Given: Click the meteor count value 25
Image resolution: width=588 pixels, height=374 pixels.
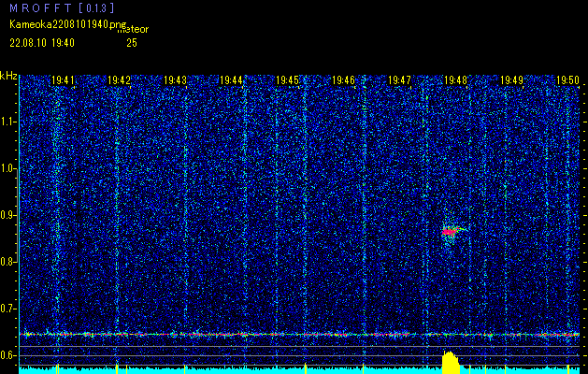Looking at the screenshot, I should (x=132, y=43).
